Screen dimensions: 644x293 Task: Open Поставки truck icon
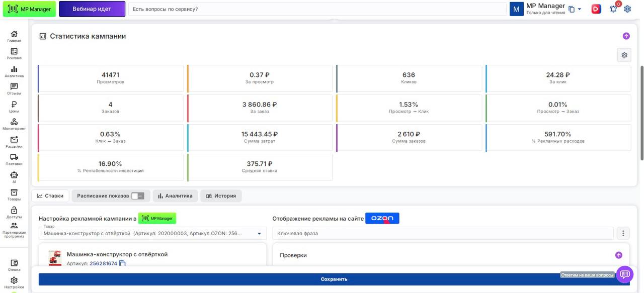tap(14, 159)
